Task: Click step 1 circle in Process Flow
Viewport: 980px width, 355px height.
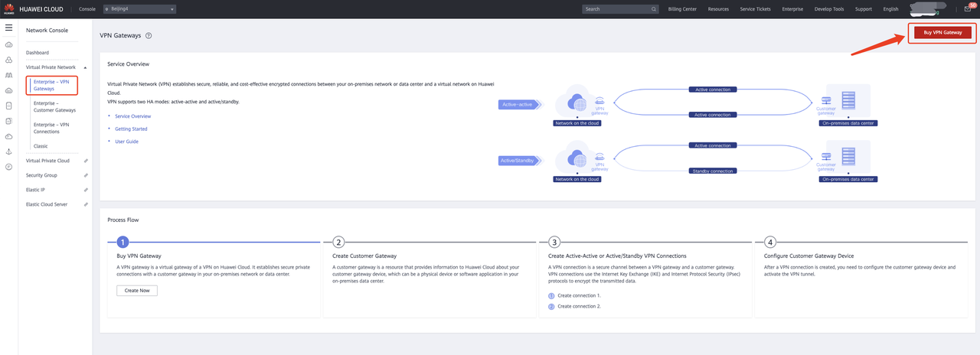Action: tap(121, 242)
